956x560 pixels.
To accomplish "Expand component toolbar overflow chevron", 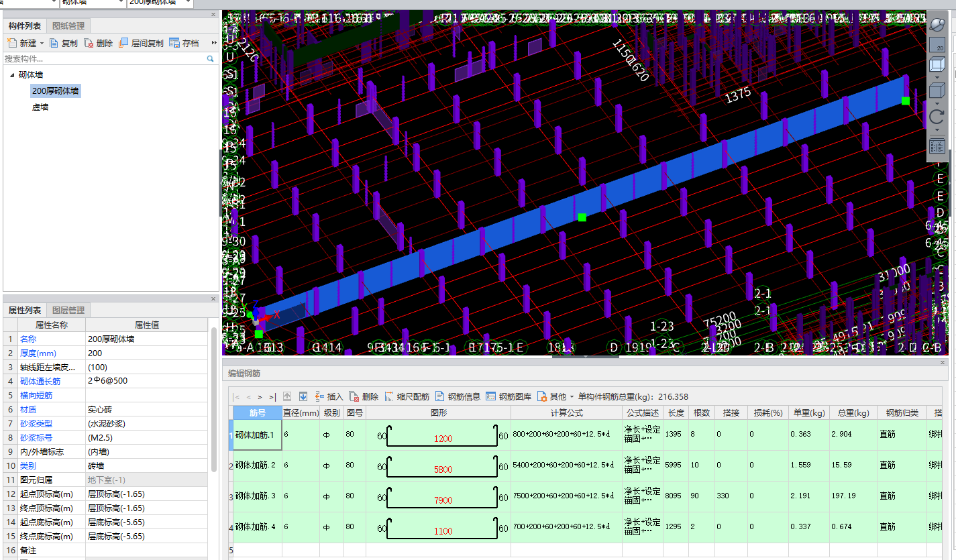I will (x=214, y=43).
